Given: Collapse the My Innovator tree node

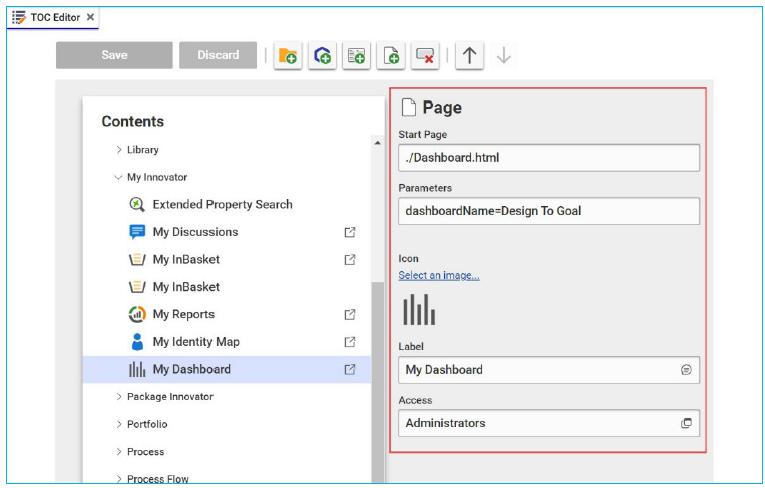Looking at the screenshot, I should point(118,177).
